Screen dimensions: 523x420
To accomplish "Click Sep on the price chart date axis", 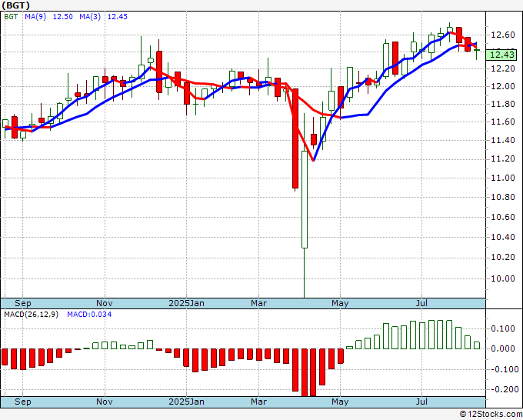I will click(22, 303).
